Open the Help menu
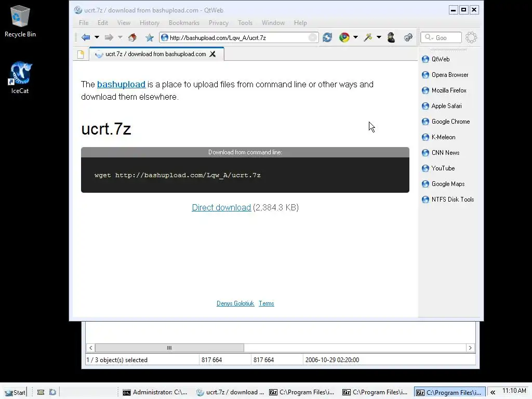Screen dimensions: 532x399 [300, 23]
